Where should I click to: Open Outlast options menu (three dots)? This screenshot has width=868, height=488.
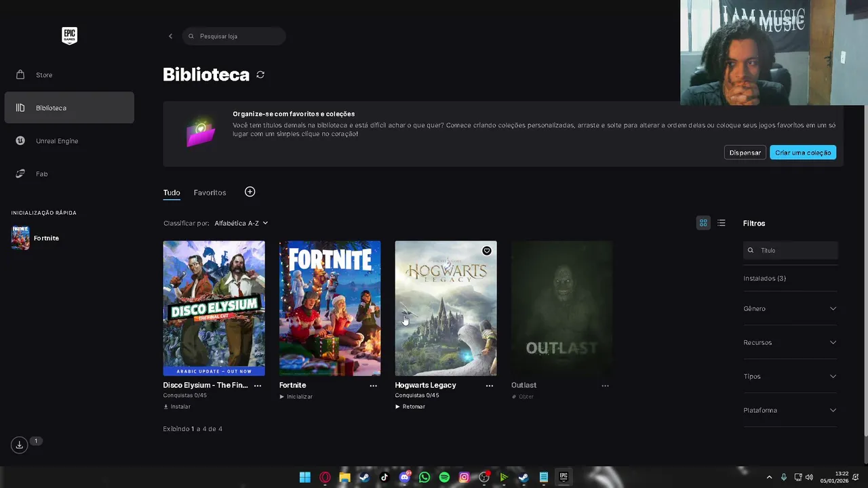tap(606, 386)
